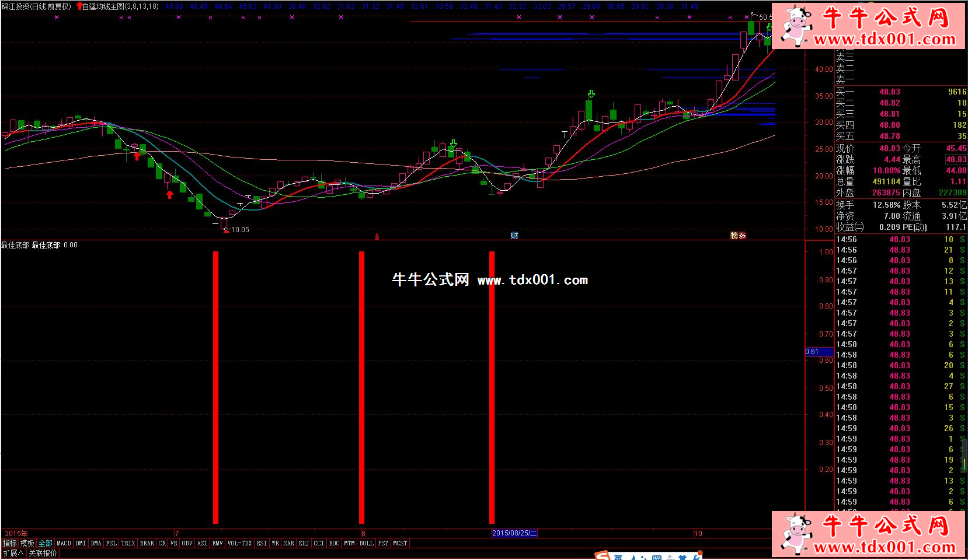Click green down-arrow signal near the 35.00 level
This screenshot has height=560, width=968.
click(591, 94)
